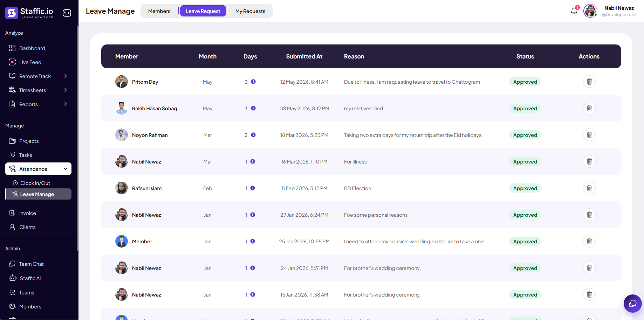Screen dimensions: 644x320
Task: Delete Member's 25 Jan leave request
Action: point(589,241)
